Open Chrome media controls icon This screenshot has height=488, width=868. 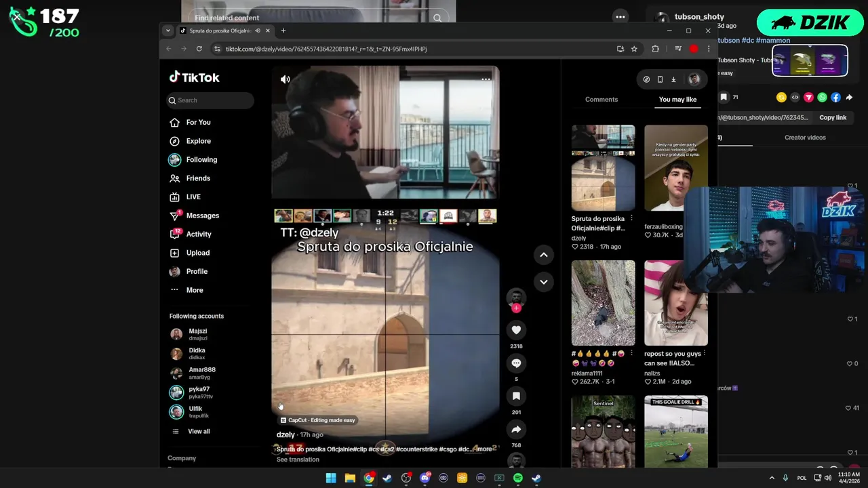coord(678,49)
